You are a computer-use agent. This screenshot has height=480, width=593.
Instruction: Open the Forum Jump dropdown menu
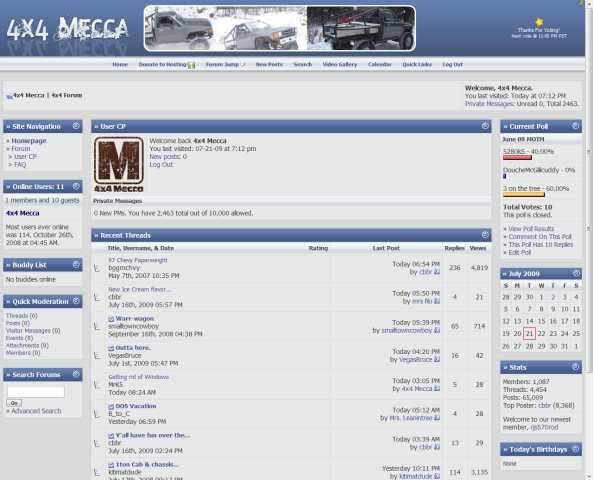point(225,64)
